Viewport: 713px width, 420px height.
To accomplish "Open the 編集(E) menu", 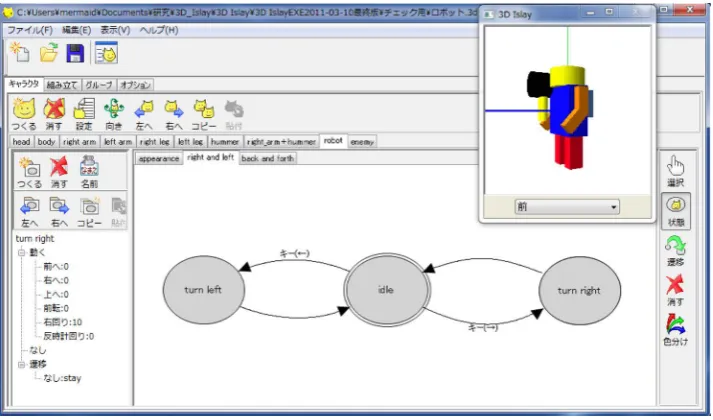I will (76, 30).
